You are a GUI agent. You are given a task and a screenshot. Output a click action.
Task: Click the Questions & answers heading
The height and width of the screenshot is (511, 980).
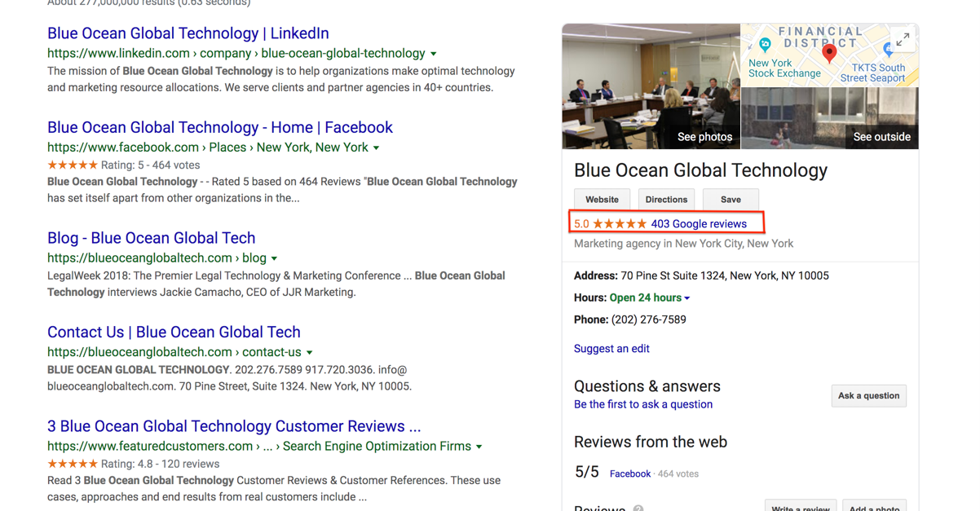[x=647, y=386]
